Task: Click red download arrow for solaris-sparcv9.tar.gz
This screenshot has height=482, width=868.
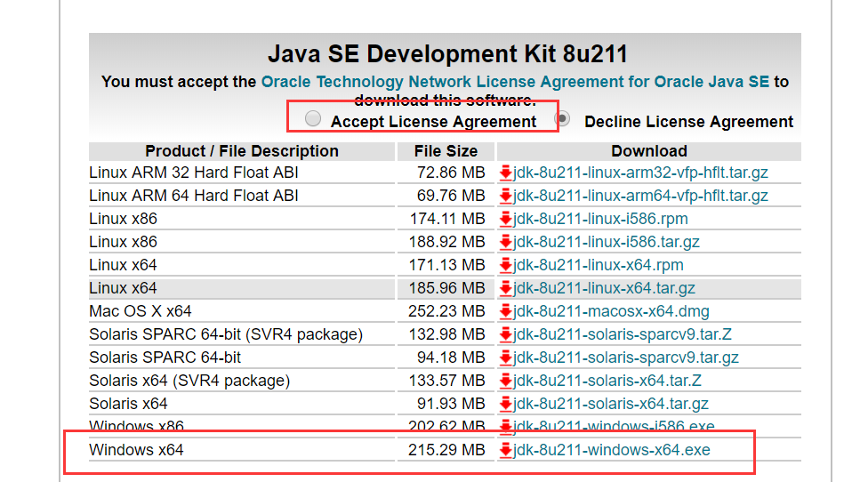Action: pyautogui.click(x=505, y=358)
